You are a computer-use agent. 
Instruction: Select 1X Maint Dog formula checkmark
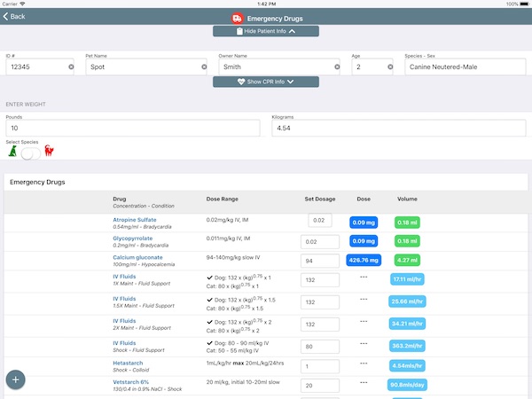pyautogui.click(x=209, y=278)
